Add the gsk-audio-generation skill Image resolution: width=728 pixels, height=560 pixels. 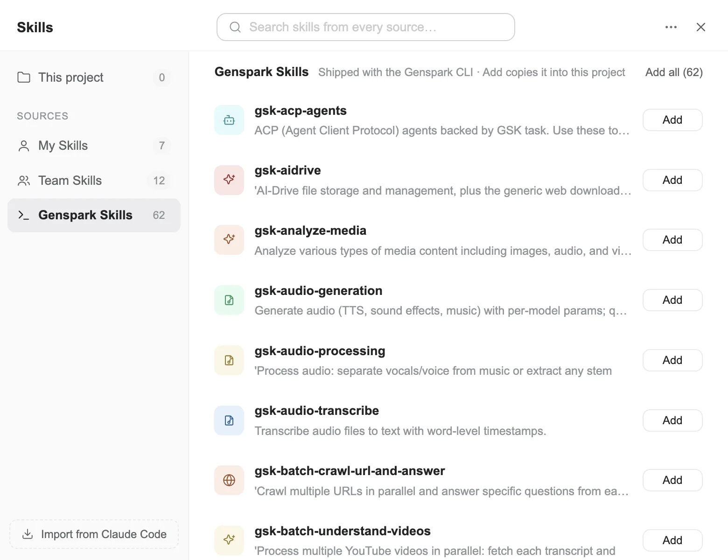(x=672, y=300)
